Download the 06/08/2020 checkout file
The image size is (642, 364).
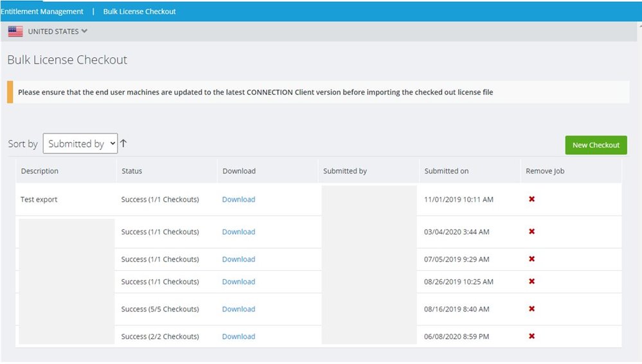tap(238, 336)
